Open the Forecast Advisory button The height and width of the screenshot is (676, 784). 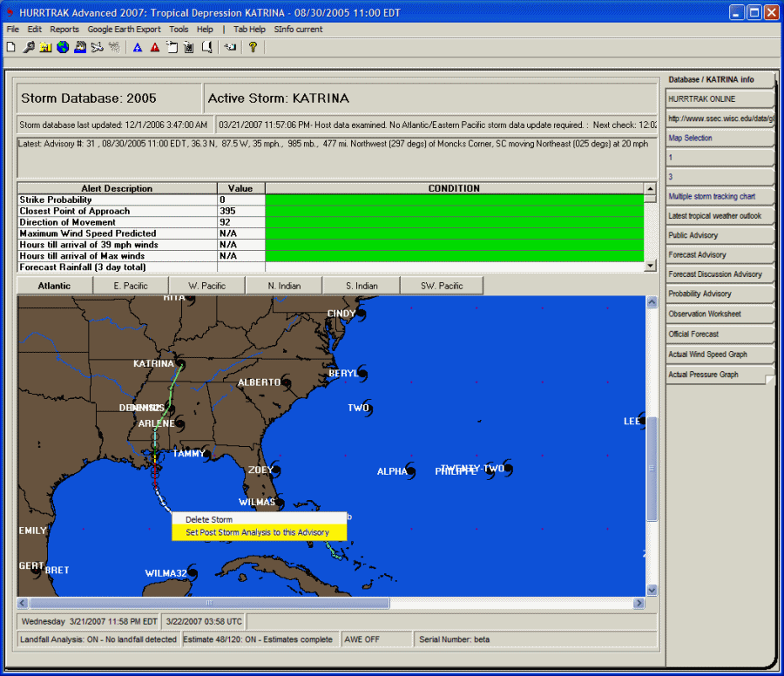tap(720, 255)
